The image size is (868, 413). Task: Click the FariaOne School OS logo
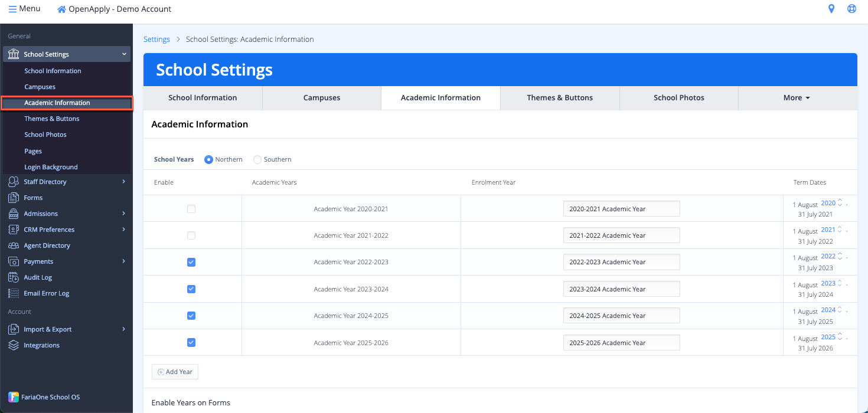(13, 397)
